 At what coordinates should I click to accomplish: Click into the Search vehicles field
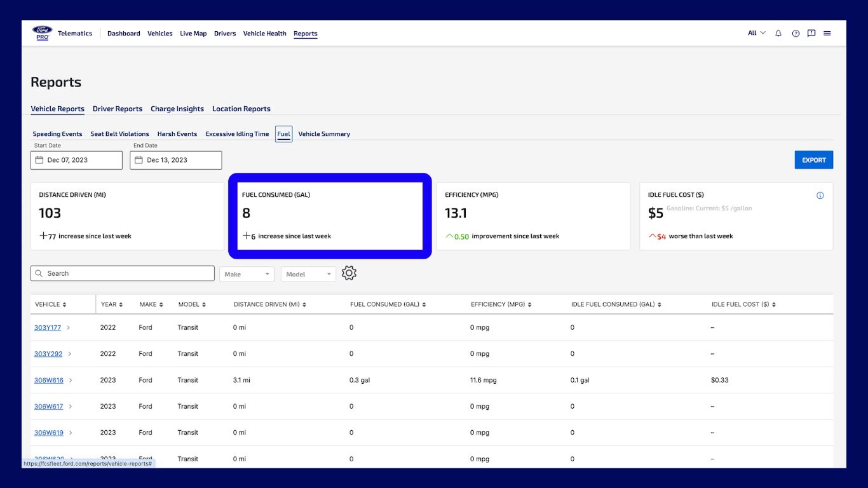coord(127,273)
